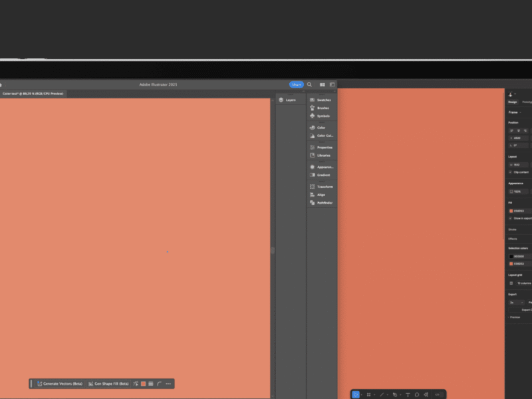Expand the Frame tool dropdown arrow in Figma
The width and height of the screenshot is (532, 399).
374,394
